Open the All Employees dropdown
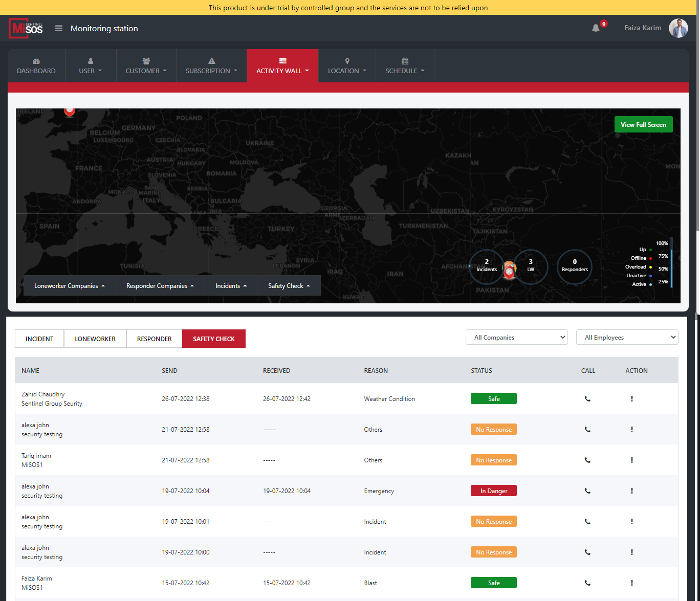Viewport: 700px width, 601px height. point(627,338)
